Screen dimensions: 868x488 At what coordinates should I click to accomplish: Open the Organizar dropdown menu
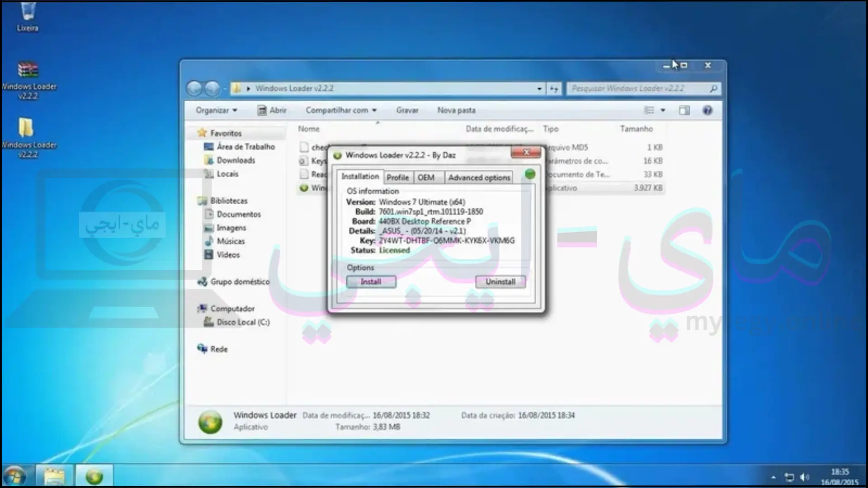pyautogui.click(x=216, y=110)
